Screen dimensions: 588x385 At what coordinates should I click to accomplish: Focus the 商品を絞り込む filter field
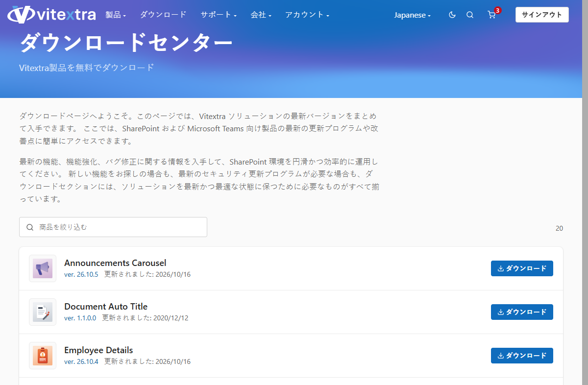click(x=113, y=227)
